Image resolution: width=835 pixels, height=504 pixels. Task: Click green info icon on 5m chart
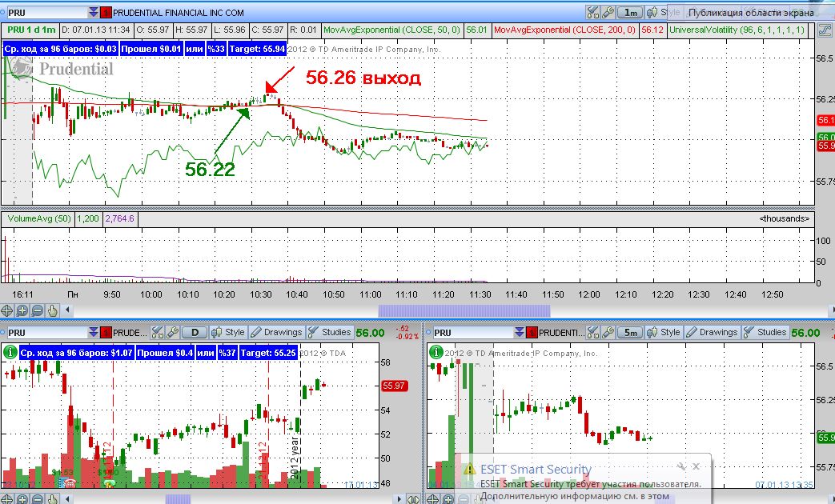click(x=436, y=352)
